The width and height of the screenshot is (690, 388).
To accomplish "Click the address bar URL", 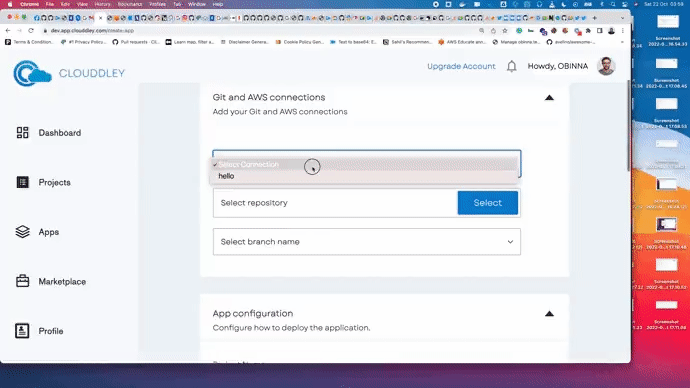I will click(x=92, y=31).
